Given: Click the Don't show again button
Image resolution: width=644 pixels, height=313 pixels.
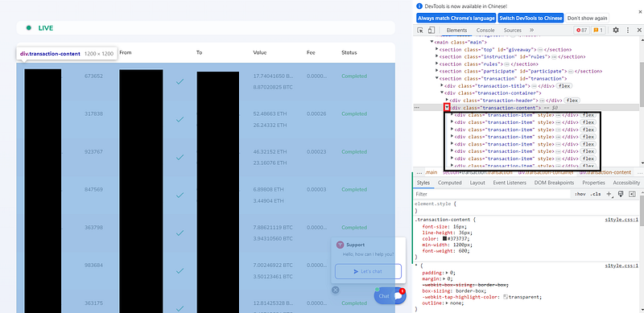Looking at the screenshot, I should point(588,18).
